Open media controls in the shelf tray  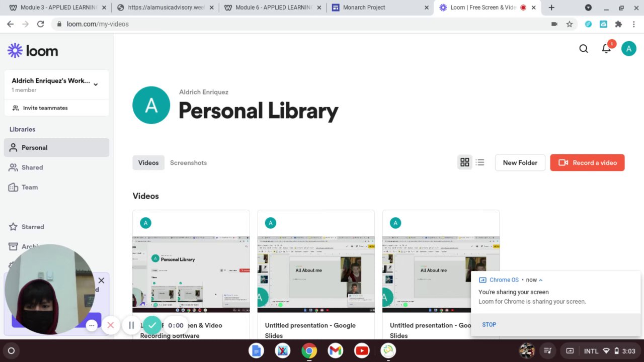(548, 351)
